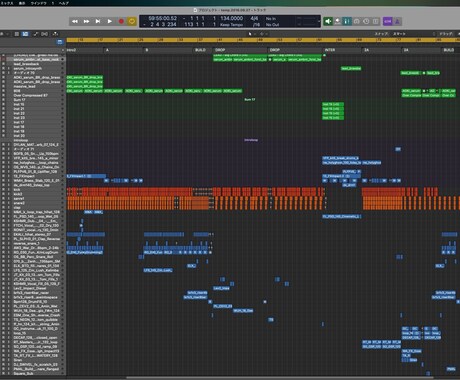Toggle the blue global tracks button
The width and height of the screenshot is (460, 380).
click(x=60, y=42)
